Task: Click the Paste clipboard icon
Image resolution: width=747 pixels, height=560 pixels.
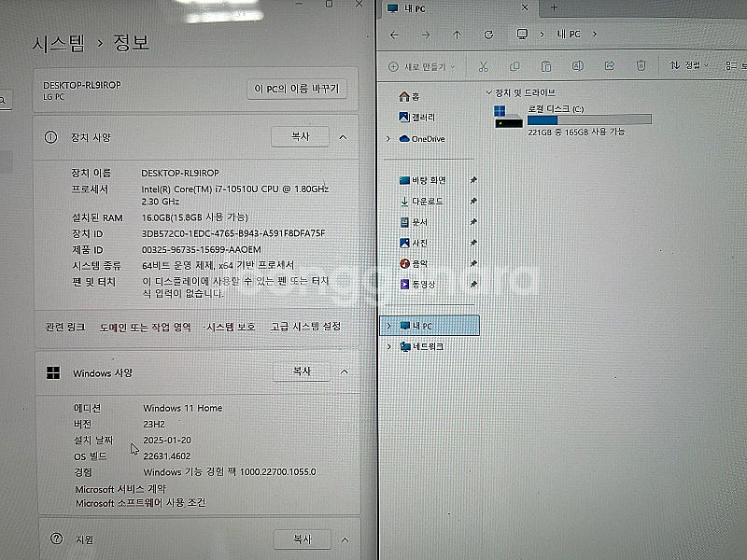Action: tap(546, 66)
